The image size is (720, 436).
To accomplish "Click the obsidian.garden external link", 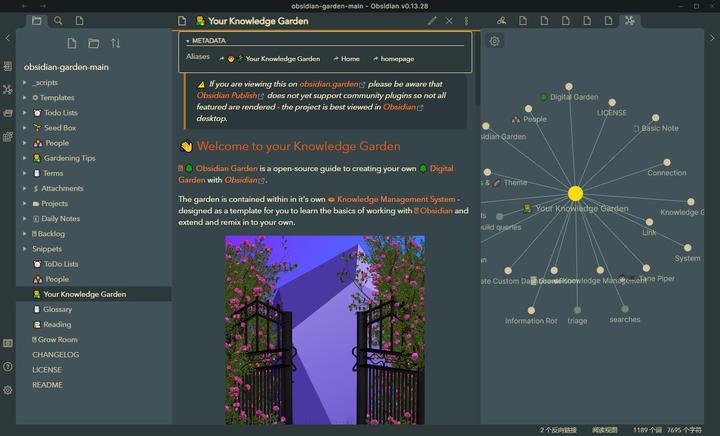I will point(329,85).
